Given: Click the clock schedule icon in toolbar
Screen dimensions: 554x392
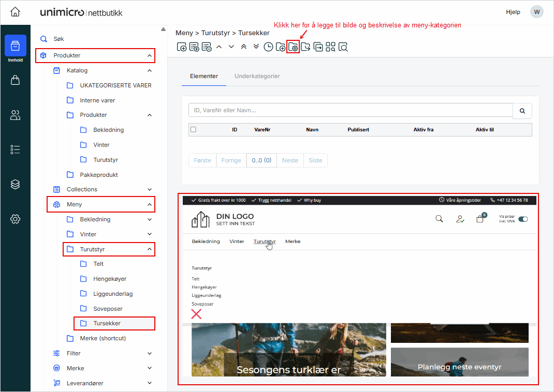Looking at the screenshot, I should (268, 47).
